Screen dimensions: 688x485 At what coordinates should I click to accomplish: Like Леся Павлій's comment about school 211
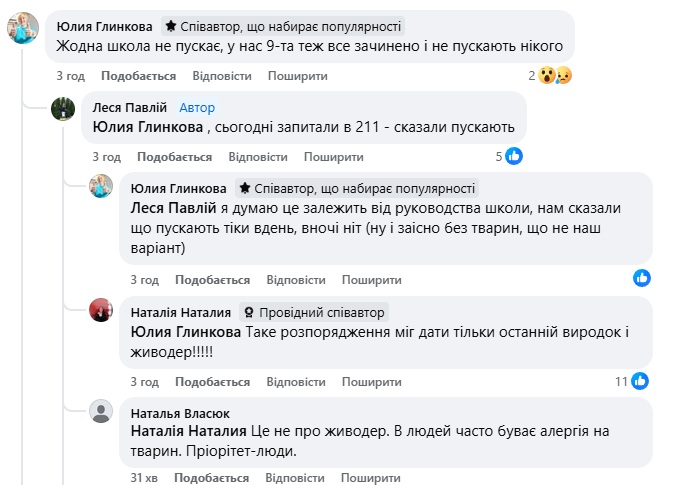click(x=174, y=157)
